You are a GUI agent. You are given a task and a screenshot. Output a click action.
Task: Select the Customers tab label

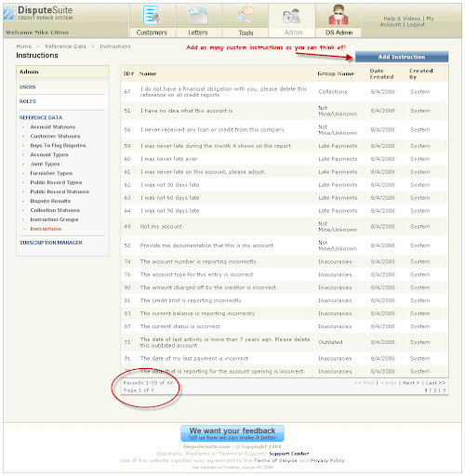[152, 33]
